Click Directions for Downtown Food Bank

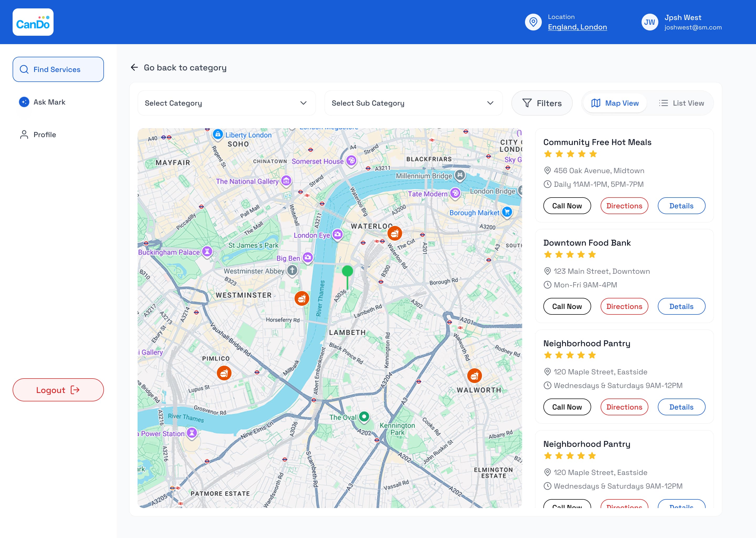(x=624, y=307)
